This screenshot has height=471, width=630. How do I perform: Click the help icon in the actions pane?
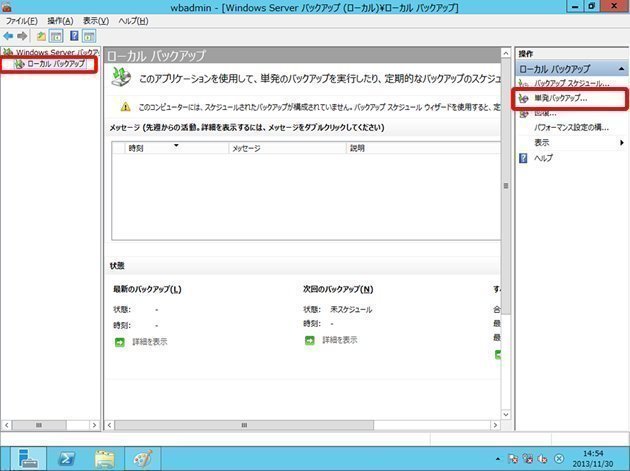[523, 158]
